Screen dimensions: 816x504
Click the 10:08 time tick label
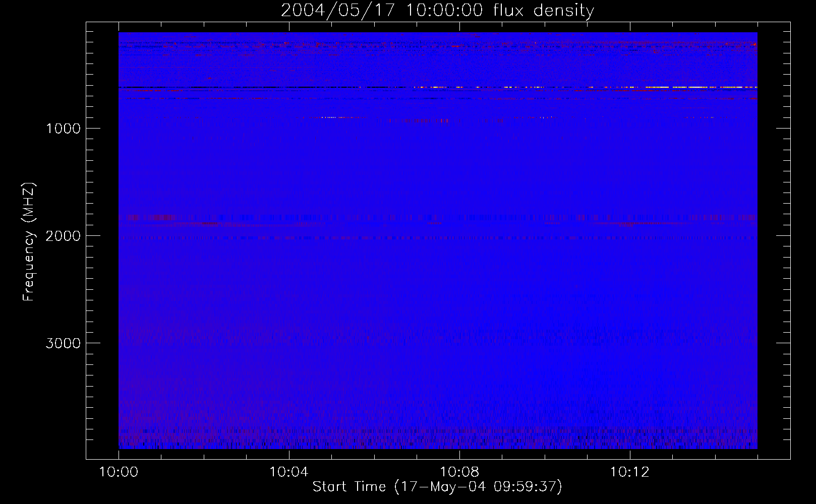[459, 472]
